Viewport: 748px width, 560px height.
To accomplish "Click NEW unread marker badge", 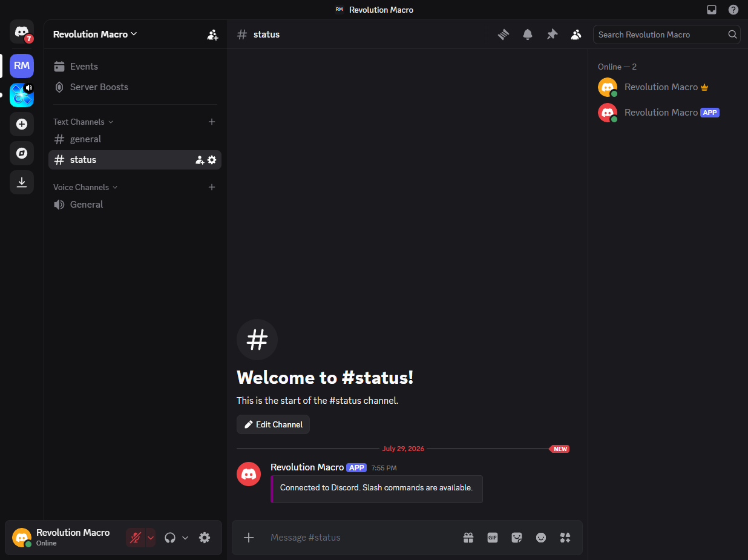I will point(560,449).
